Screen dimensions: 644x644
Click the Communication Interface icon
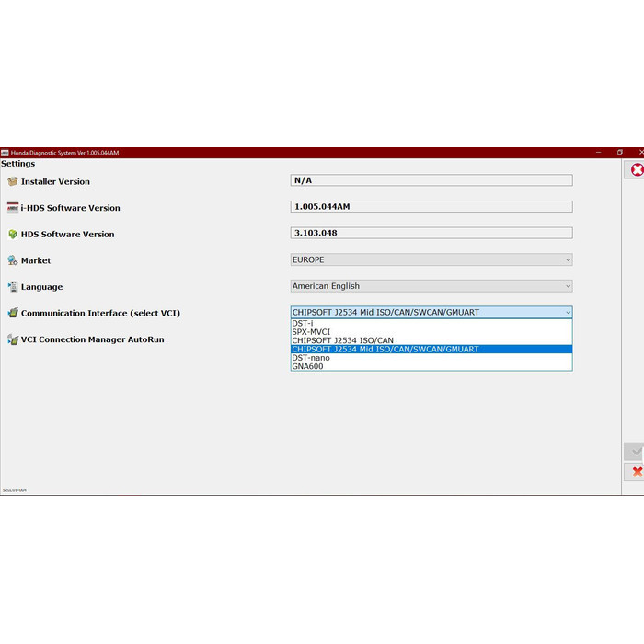click(x=13, y=313)
